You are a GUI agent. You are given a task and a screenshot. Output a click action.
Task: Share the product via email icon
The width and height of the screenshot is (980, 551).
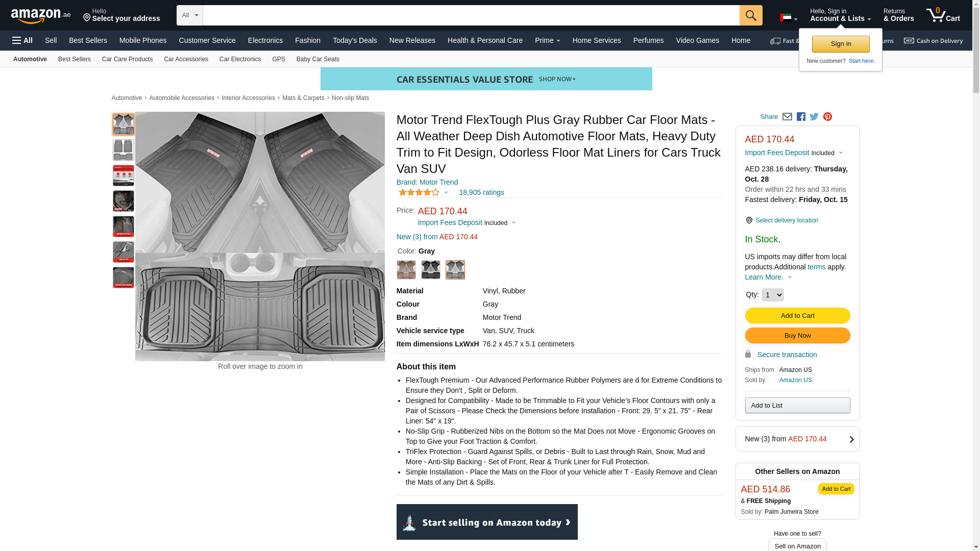(x=787, y=117)
